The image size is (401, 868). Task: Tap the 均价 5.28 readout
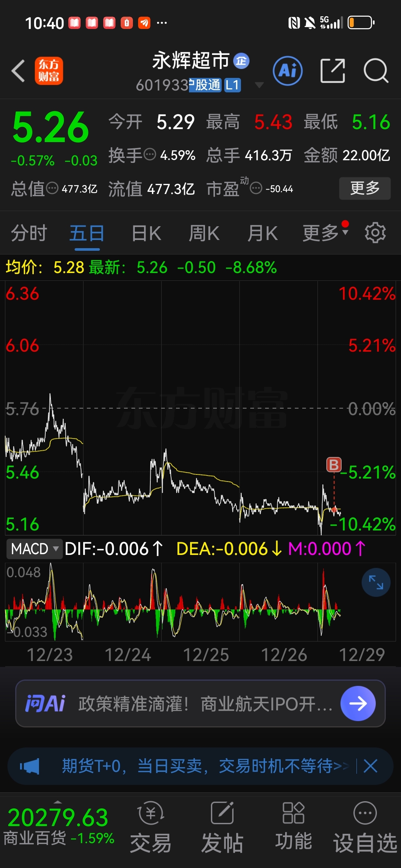click(45, 267)
